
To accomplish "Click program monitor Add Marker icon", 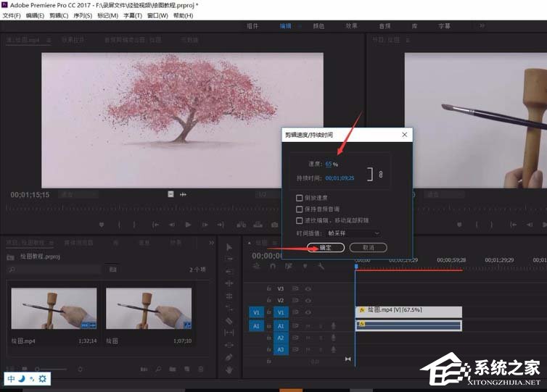I will 459,225.
